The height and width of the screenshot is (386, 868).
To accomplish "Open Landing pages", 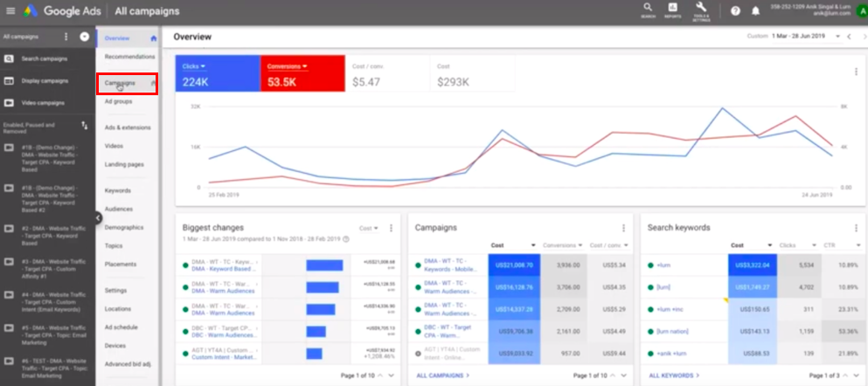I will click(x=124, y=164).
